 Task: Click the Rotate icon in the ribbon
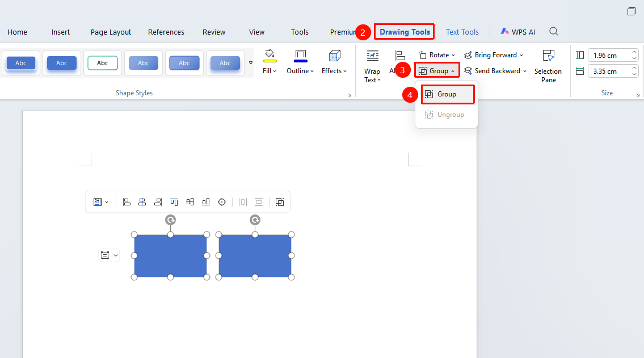422,55
